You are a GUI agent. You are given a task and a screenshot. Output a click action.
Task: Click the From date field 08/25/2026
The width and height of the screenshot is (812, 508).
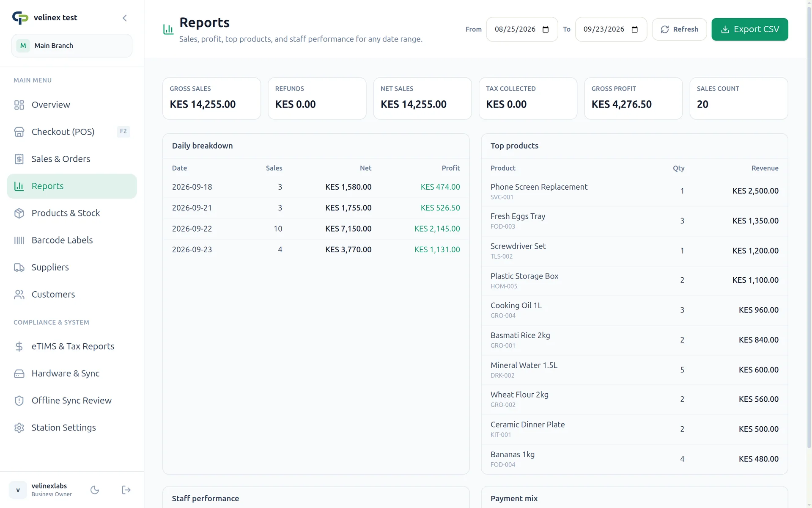[522, 29]
